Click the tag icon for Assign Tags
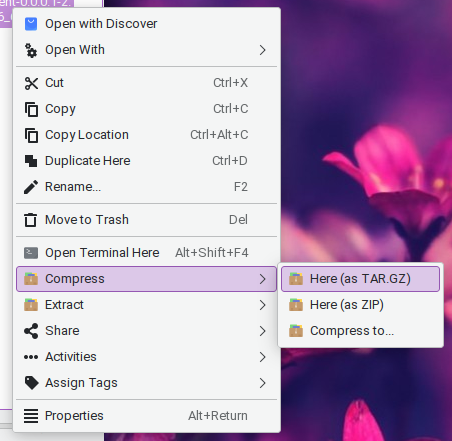The height and width of the screenshot is (441, 452). (x=31, y=383)
